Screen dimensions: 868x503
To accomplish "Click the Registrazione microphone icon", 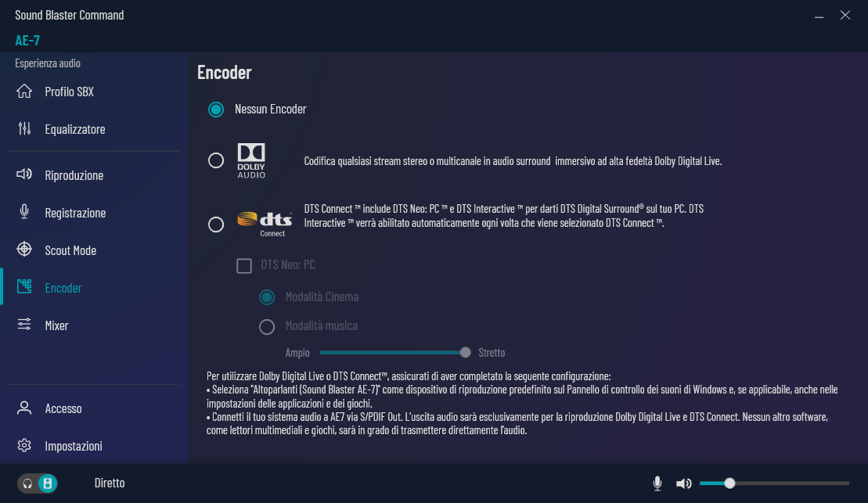I will click(x=24, y=212).
